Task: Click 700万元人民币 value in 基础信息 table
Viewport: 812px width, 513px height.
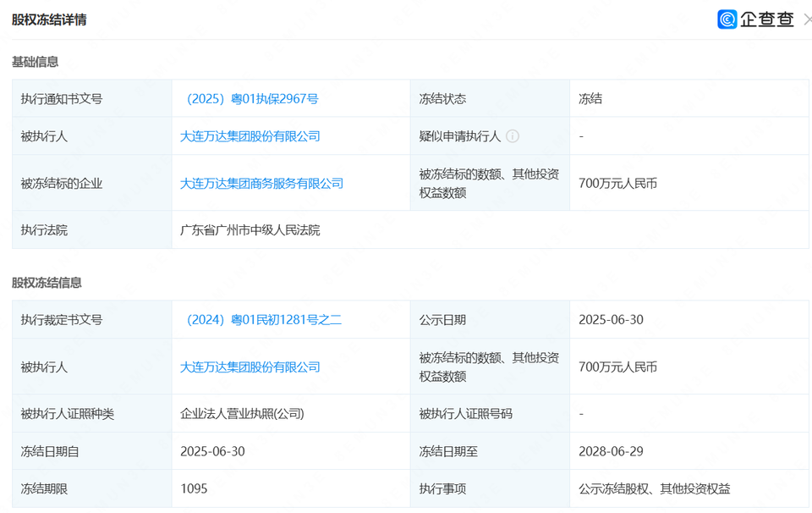Action: (x=617, y=184)
